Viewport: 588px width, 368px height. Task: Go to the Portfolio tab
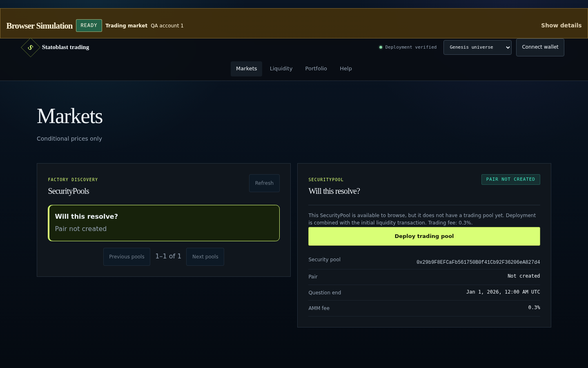coord(316,69)
